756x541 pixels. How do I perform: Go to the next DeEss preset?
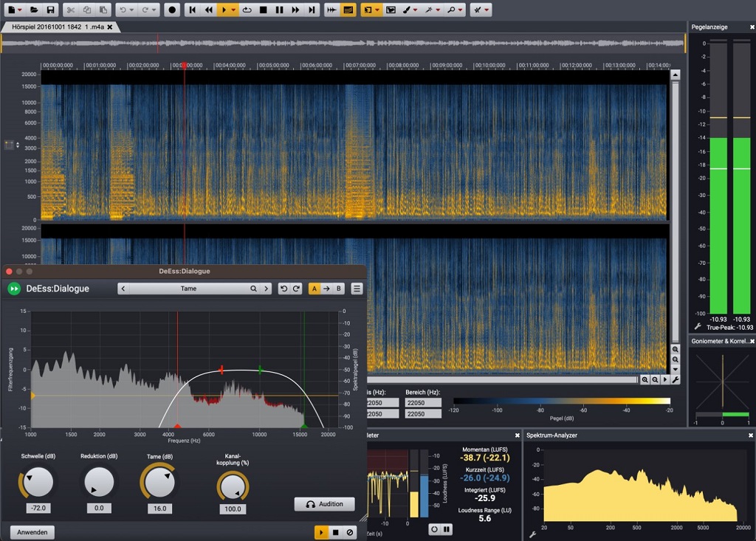(266, 289)
